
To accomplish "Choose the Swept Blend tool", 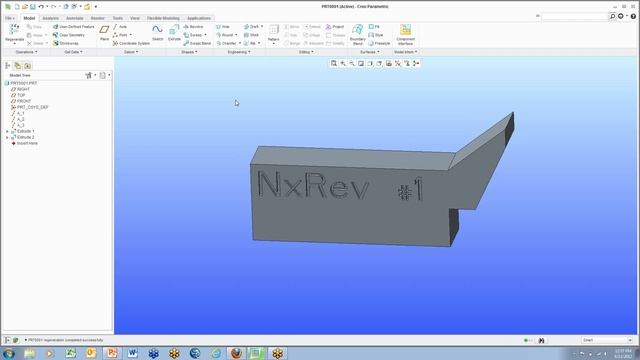I will (x=197, y=43).
